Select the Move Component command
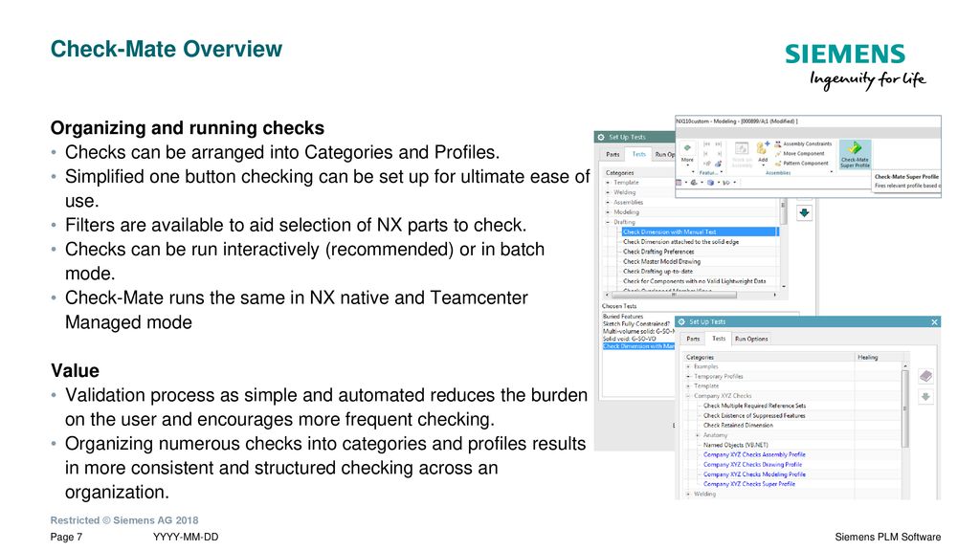Viewport: 980px width, 551px height. [x=799, y=153]
